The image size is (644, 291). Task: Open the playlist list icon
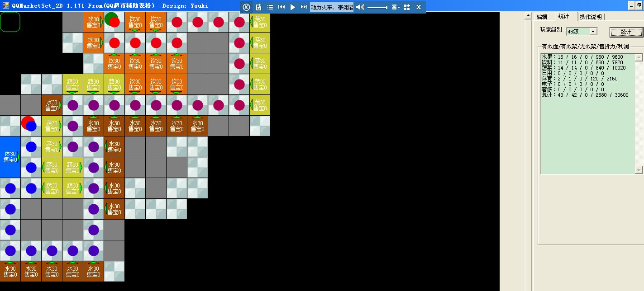[270, 7]
